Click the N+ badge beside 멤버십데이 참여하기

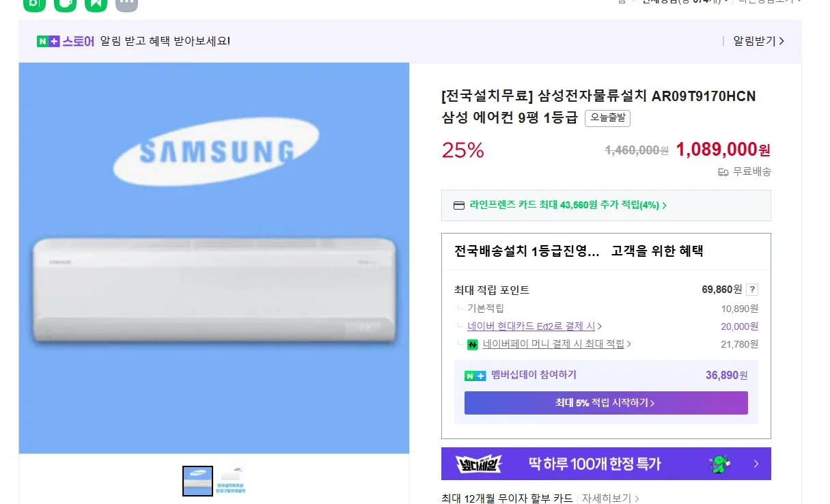point(475,376)
